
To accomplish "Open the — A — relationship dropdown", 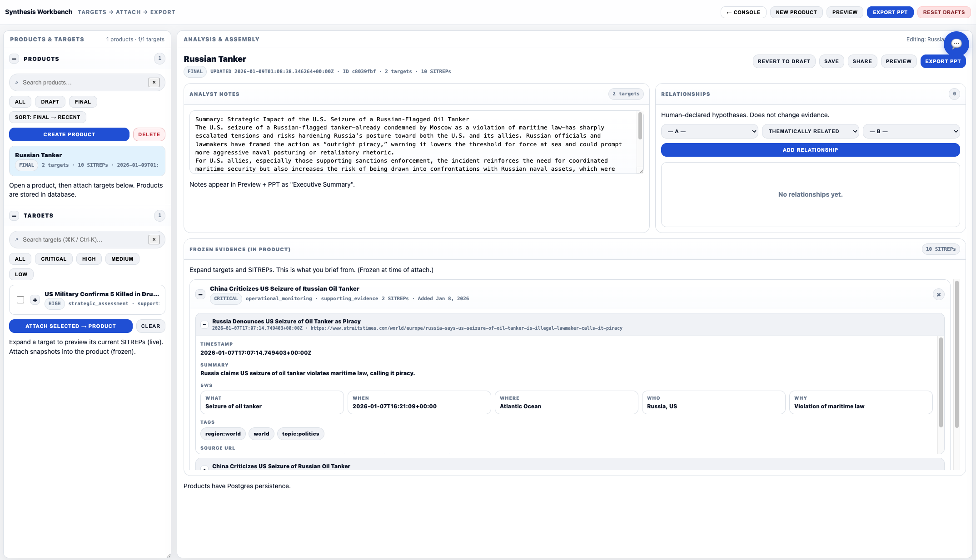I will click(709, 131).
